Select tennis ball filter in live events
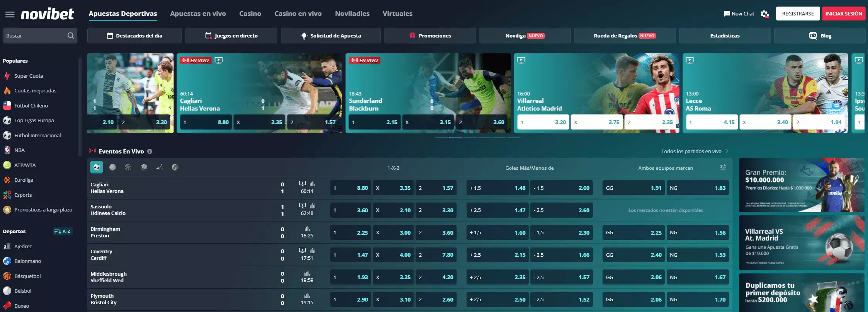The width and height of the screenshot is (868, 312). [x=112, y=167]
